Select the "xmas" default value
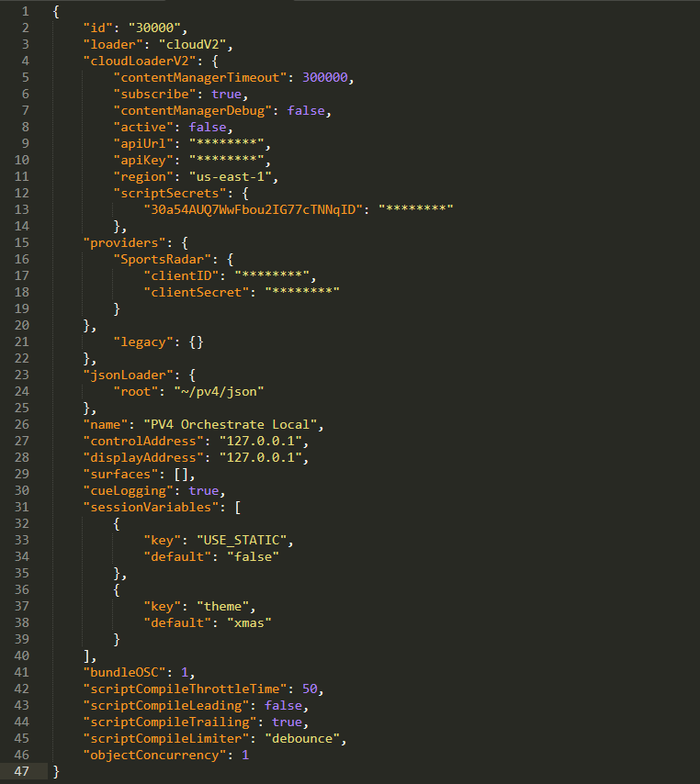Viewport: 700px width, 784px height. [249, 622]
